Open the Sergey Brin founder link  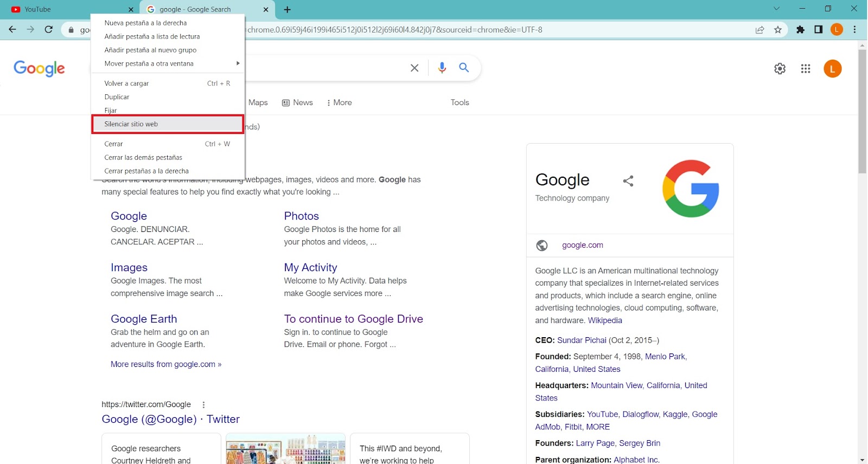click(640, 443)
